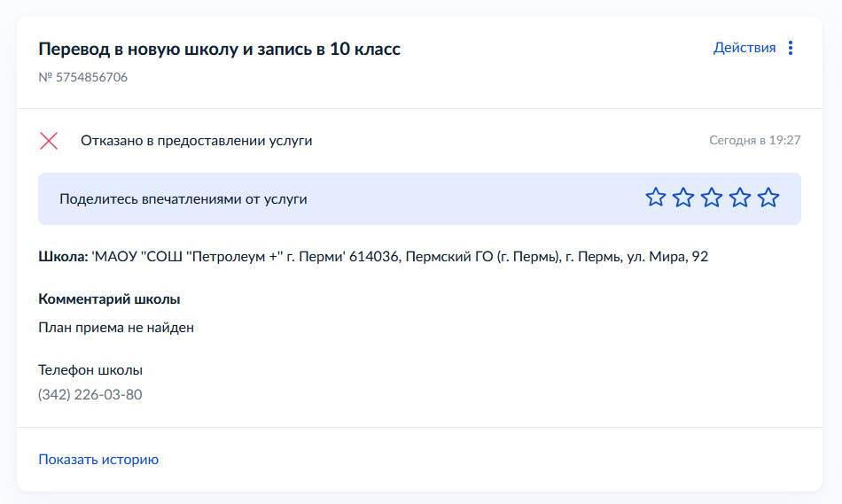The image size is (842, 504).
Task: Click "Поделитесь впечатлениями от услуги" banner text
Action: 183,198
